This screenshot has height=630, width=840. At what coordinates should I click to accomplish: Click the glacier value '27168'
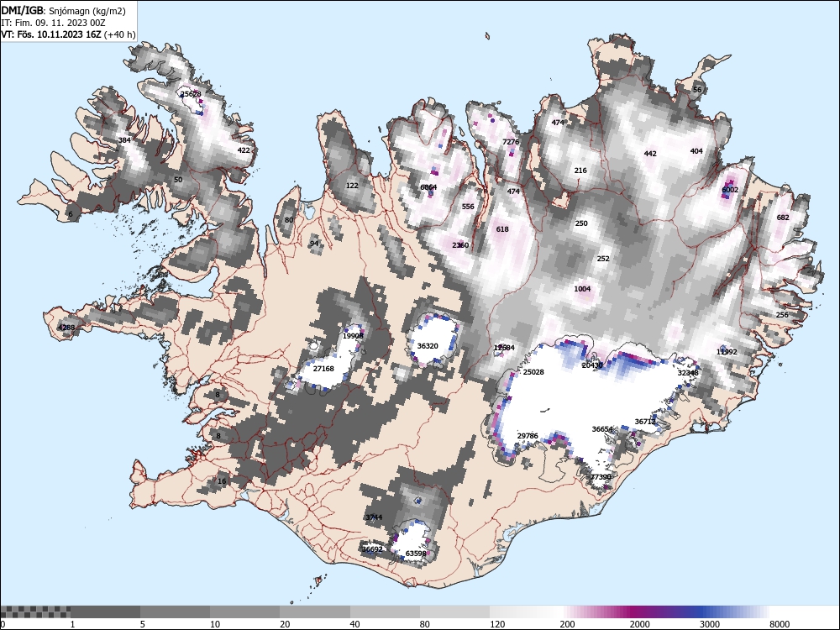(x=323, y=369)
